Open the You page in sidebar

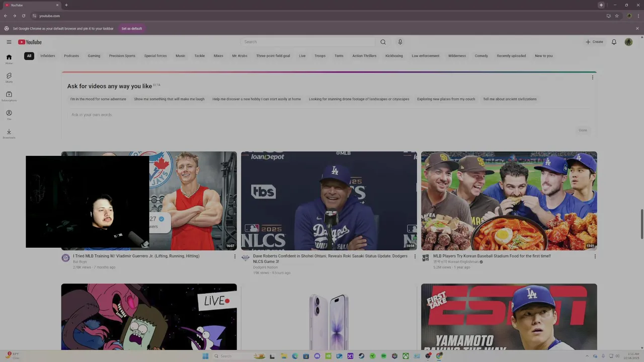click(9, 115)
